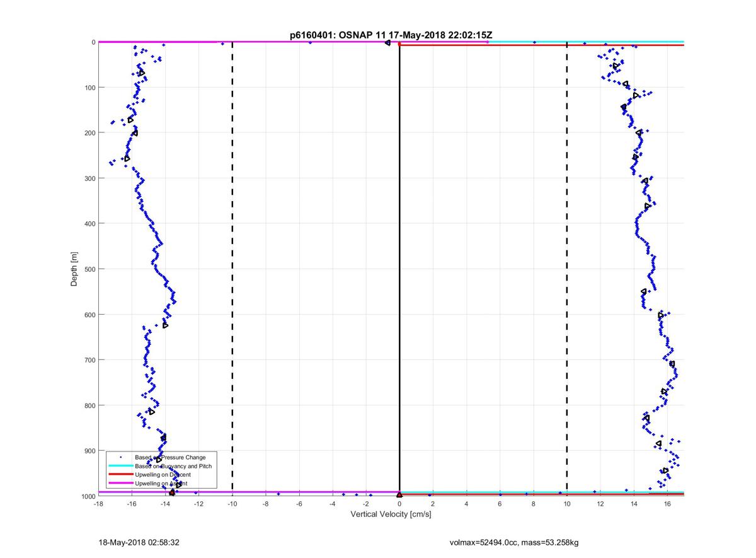This screenshot has height=558, width=756.
Task: Click velocity tick label '-6'
Action: pos(299,504)
